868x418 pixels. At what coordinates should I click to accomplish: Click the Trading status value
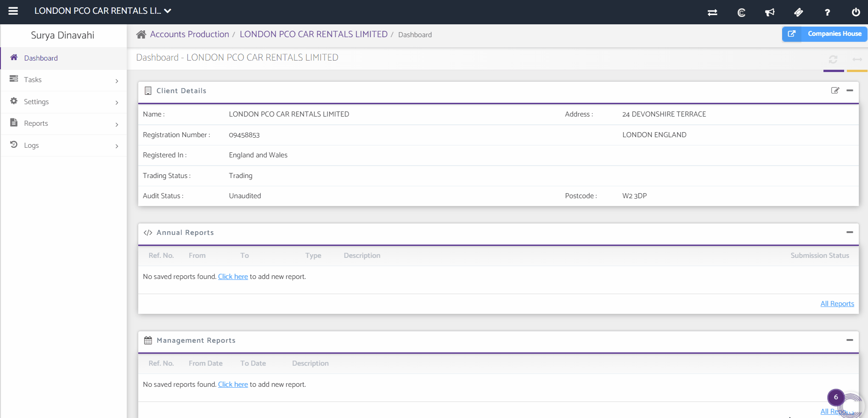click(241, 176)
